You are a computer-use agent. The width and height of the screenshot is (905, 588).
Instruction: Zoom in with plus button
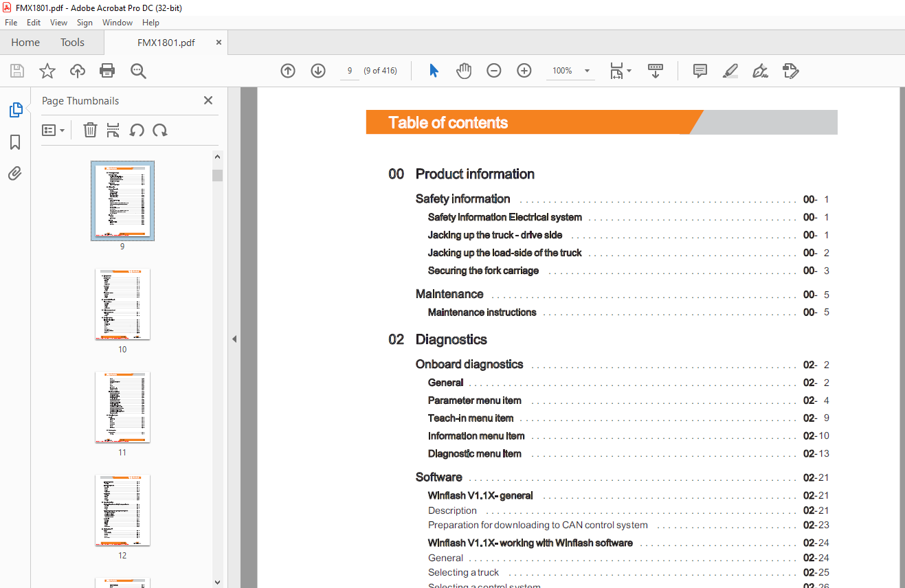pos(524,71)
